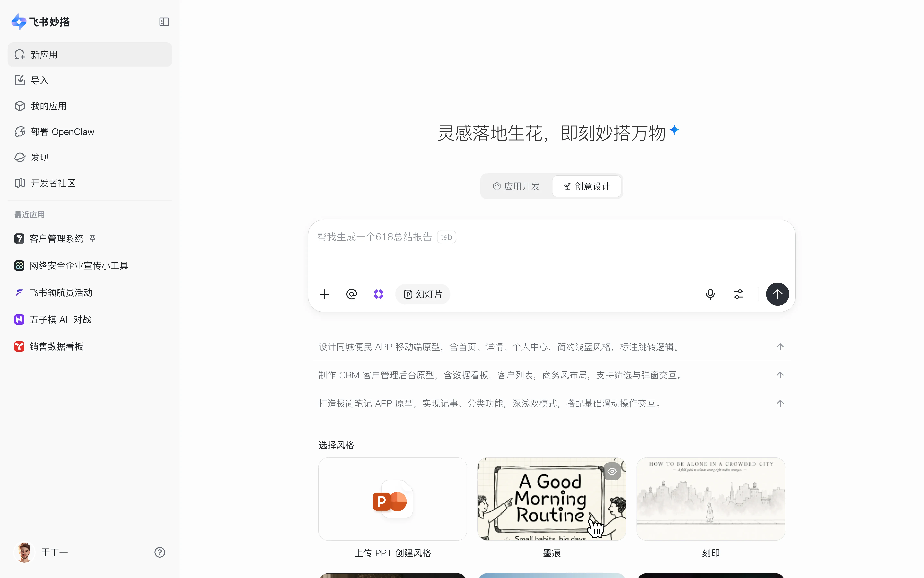
Task: Select the 墨痕 style thumbnail
Action: 551,499
